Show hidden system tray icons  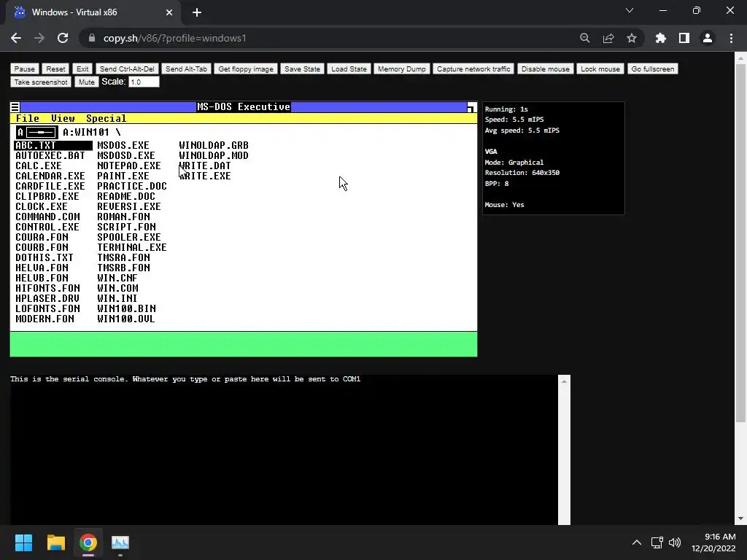click(x=636, y=542)
